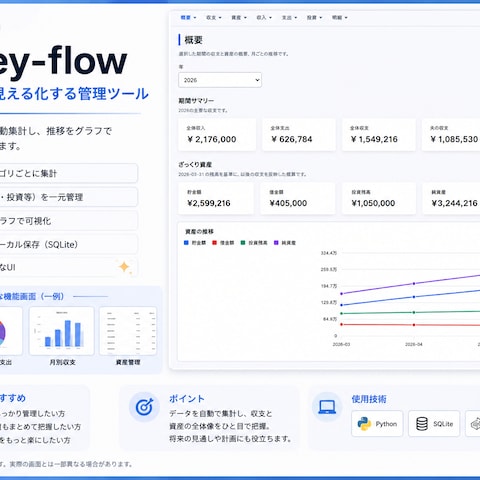Open the 月別収支 bar chart thumbnail
The width and height of the screenshot is (480, 480).
coord(62,331)
